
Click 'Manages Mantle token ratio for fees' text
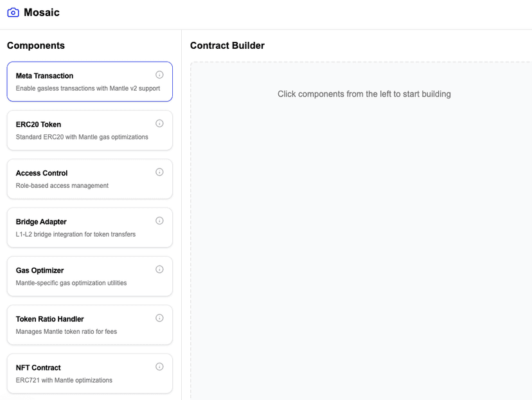[x=67, y=331]
